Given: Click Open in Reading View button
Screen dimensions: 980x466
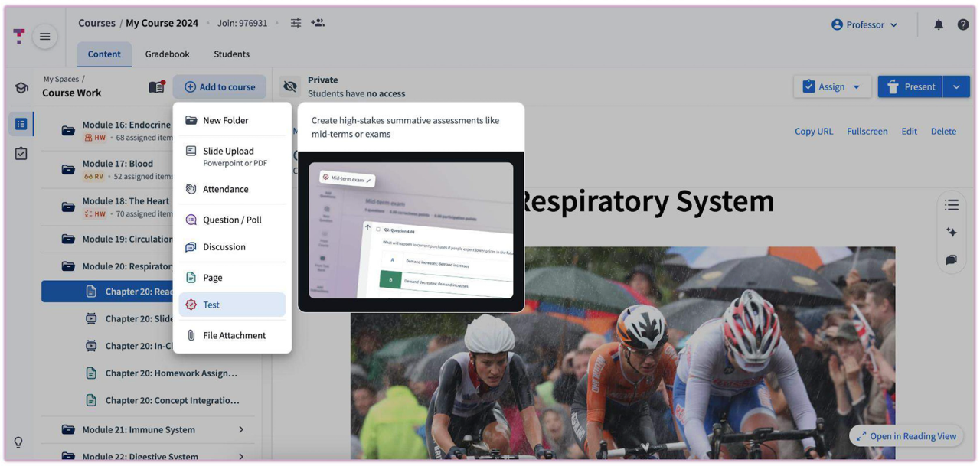Looking at the screenshot, I should click(906, 436).
